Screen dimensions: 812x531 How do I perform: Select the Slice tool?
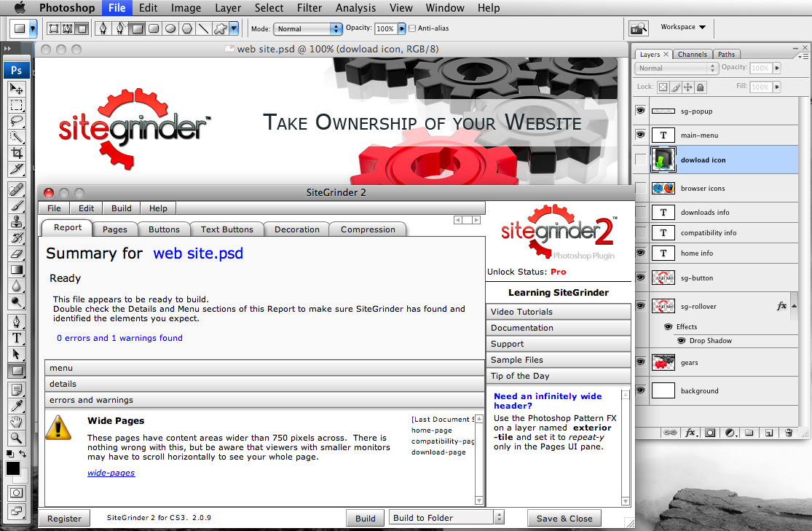(17, 170)
